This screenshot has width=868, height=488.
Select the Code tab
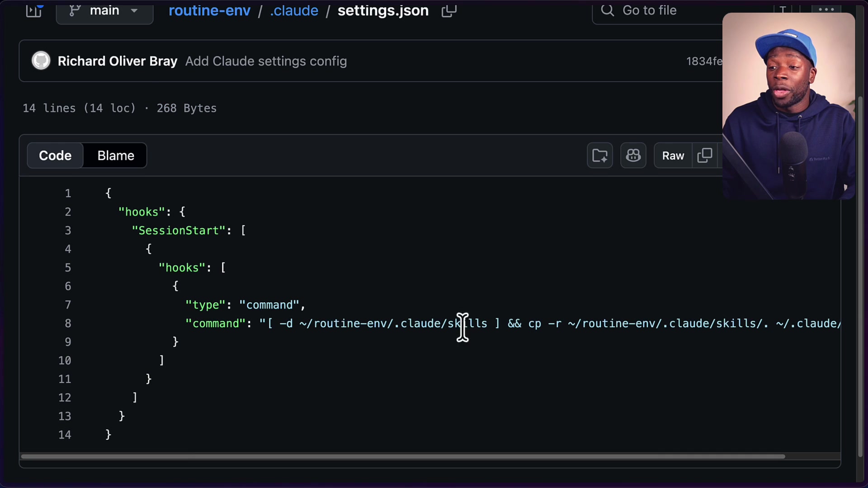tap(55, 155)
